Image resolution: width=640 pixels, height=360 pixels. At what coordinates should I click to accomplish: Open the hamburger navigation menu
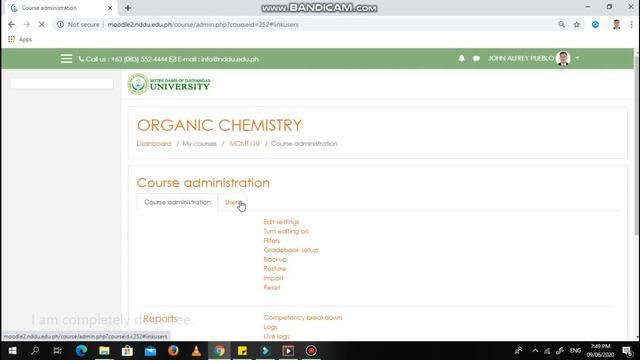(66, 59)
